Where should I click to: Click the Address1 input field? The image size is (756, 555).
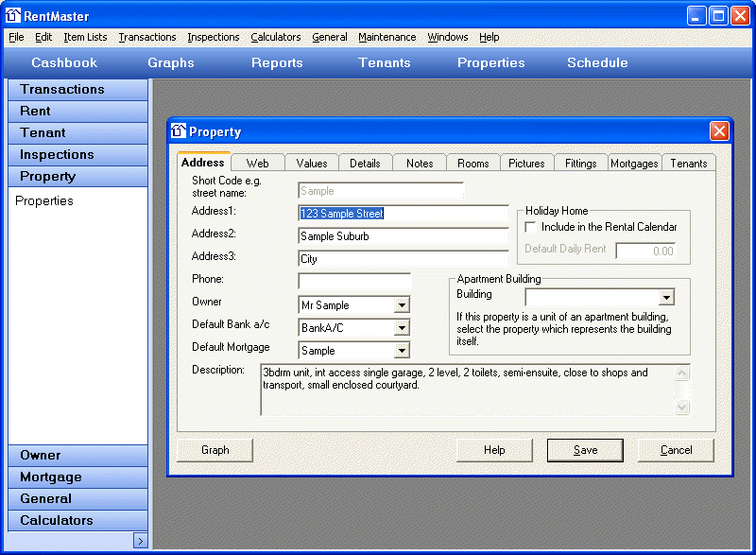coord(403,214)
